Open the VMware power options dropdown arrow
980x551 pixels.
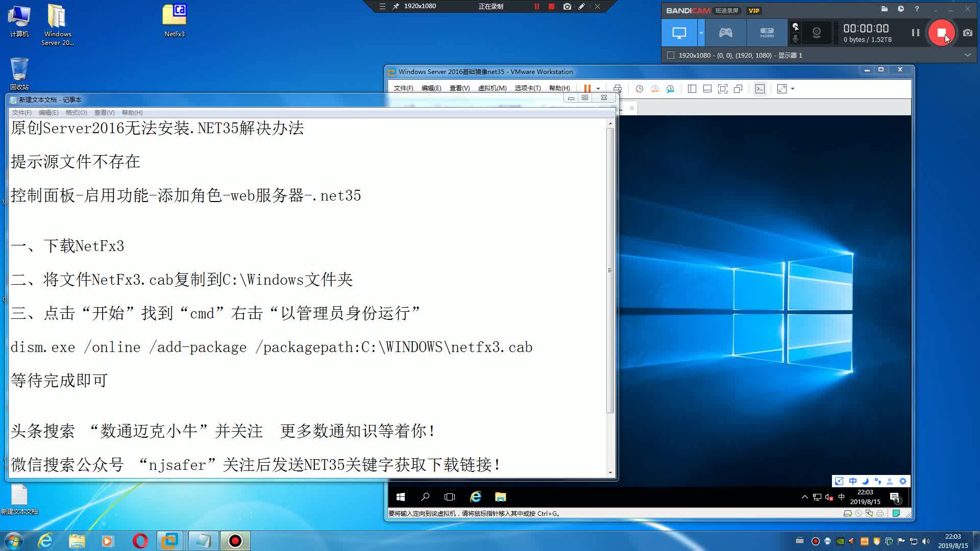click(598, 89)
